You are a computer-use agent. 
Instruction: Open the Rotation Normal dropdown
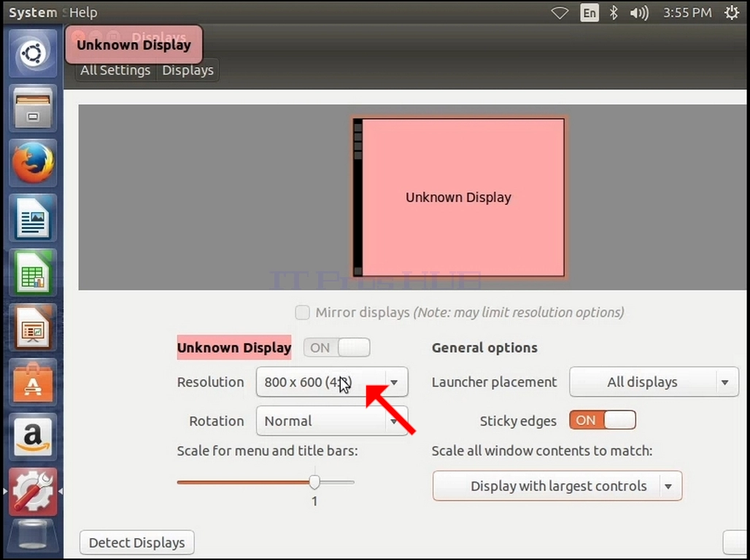pos(332,421)
